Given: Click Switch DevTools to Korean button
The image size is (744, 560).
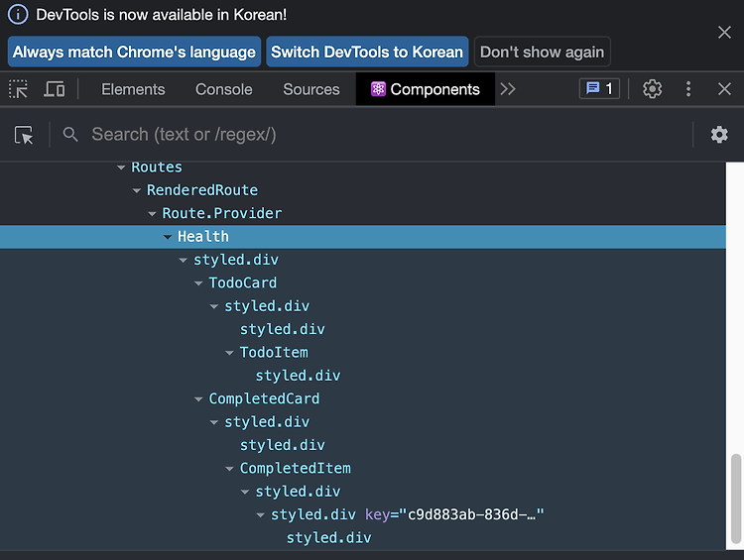Looking at the screenshot, I should click(x=367, y=52).
